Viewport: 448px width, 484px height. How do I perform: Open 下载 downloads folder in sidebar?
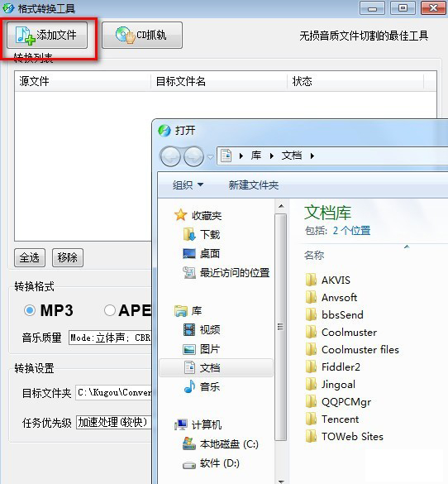coord(202,235)
